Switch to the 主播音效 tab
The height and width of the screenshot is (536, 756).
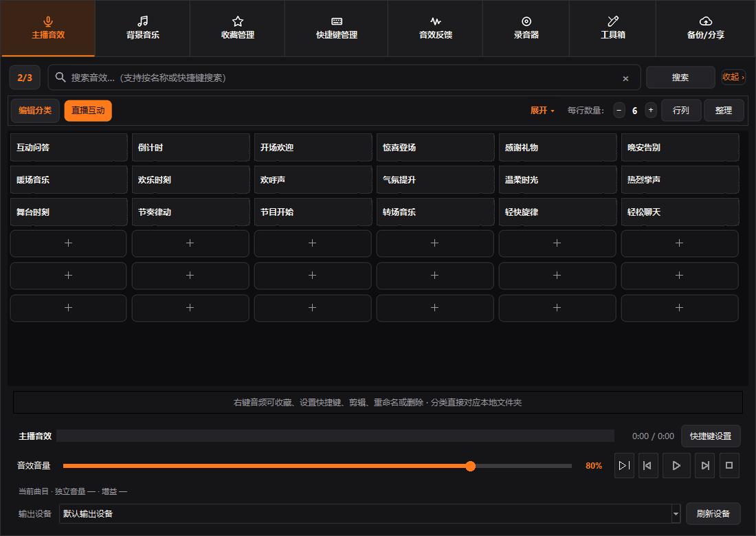47,28
